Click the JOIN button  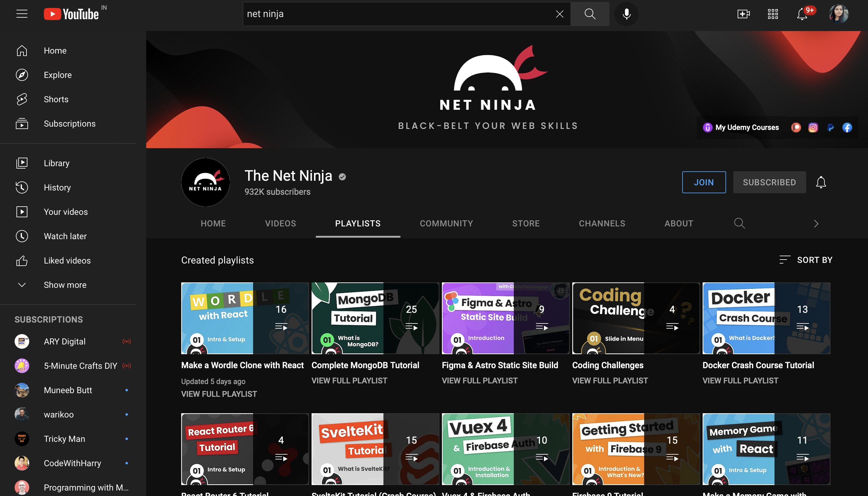click(x=704, y=182)
